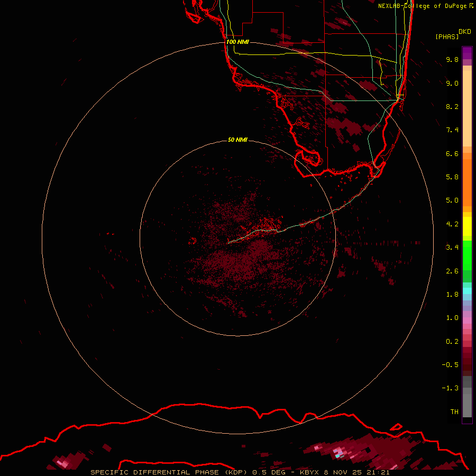The height and width of the screenshot is (476, 476).
Task: Click the 1.8 value on the color scale
Action: pos(452,295)
